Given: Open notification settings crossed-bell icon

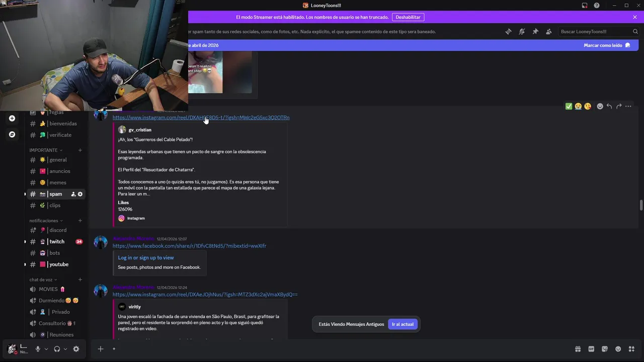Looking at the screenshot, I should point(522,31).
